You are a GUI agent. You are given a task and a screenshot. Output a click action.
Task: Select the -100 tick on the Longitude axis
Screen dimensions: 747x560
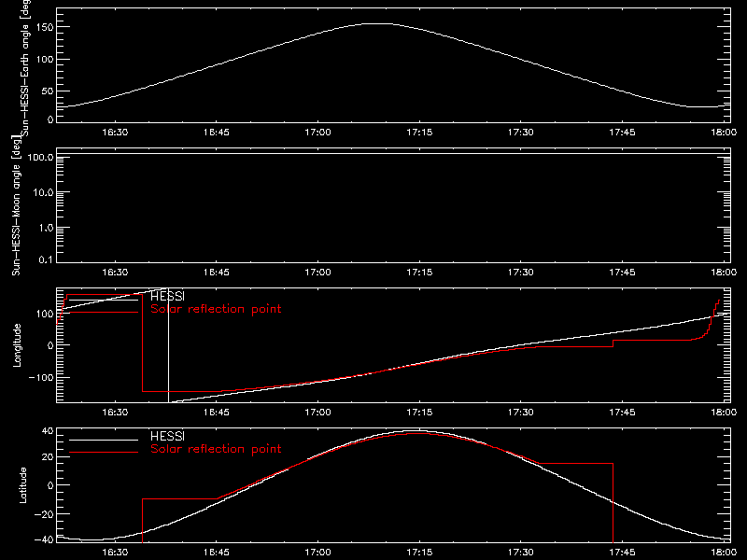pos(41,377)
